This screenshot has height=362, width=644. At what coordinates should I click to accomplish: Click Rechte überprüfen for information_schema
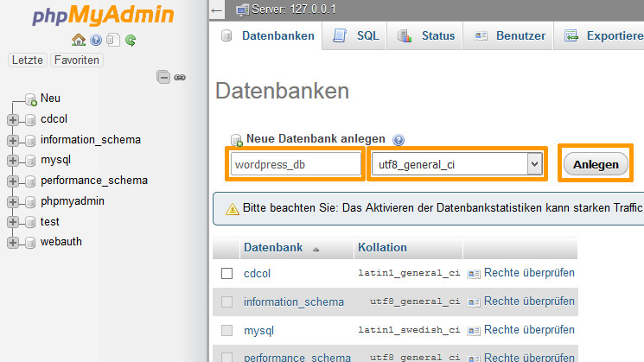pos(529,302)
